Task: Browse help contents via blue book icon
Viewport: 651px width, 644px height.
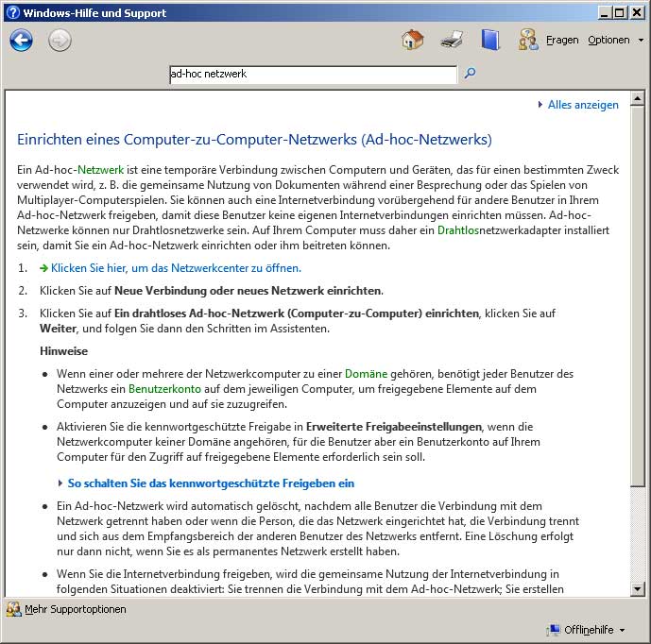Action: (x=490, y=40)
